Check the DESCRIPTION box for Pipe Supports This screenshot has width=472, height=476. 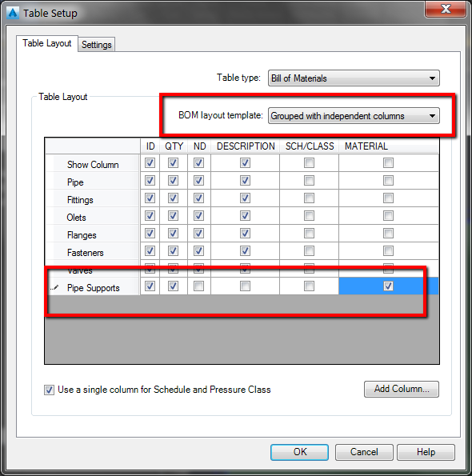pyautogui.click(x=245, y=286)
